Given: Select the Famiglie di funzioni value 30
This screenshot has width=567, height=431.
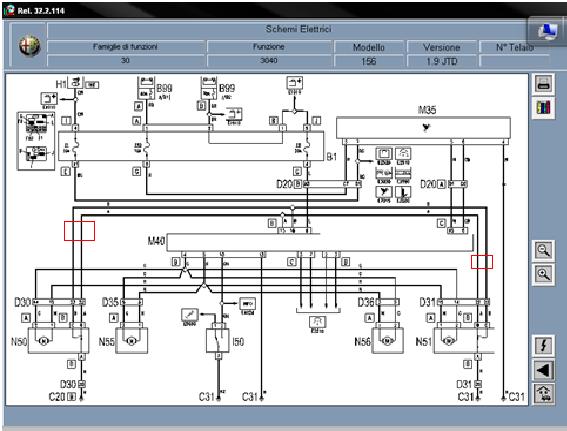Looking at the screenshot, I should [x=125, y=60].
